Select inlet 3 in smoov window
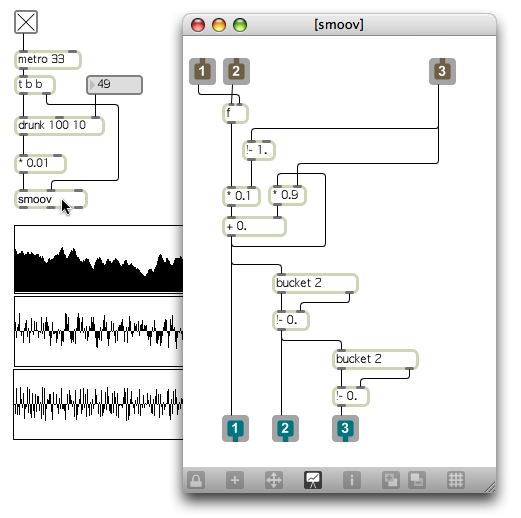Screen dimensions: 521x518 click(442, 71)
